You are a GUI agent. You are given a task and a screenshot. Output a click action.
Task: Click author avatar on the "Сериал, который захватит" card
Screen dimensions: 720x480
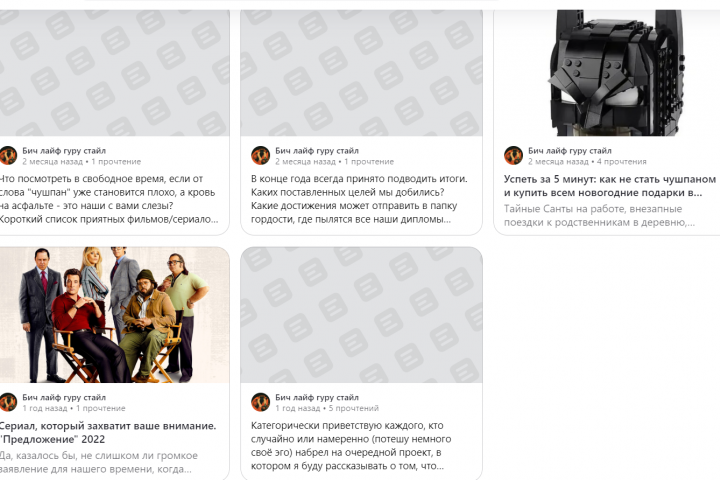[8, 402]
